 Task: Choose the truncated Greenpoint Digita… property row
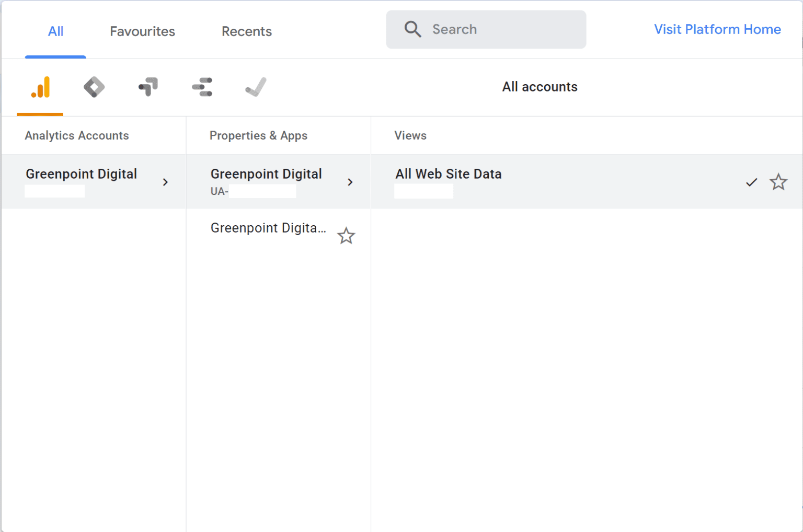point(278,236)
